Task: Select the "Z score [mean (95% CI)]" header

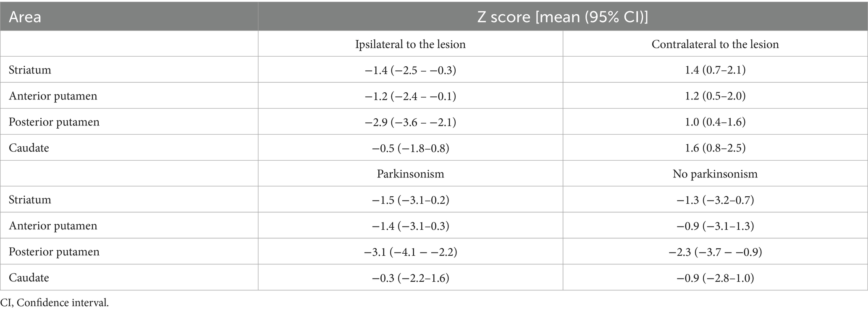Action: tap(562, 17)
